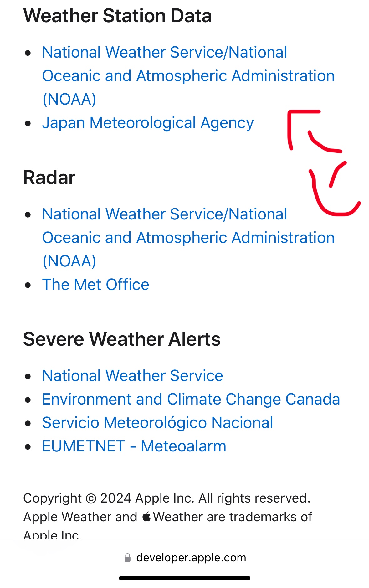Tap the Radar section heading

tap(49, 178)
